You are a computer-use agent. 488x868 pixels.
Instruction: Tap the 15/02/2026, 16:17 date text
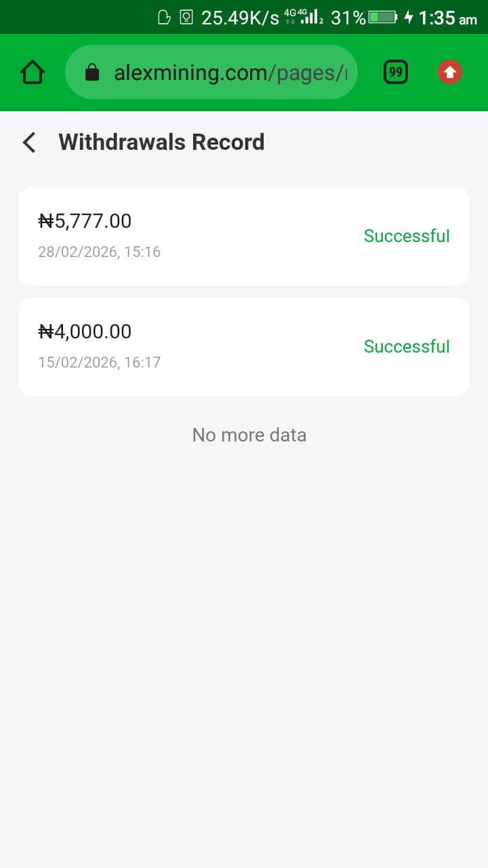point(99,363)
